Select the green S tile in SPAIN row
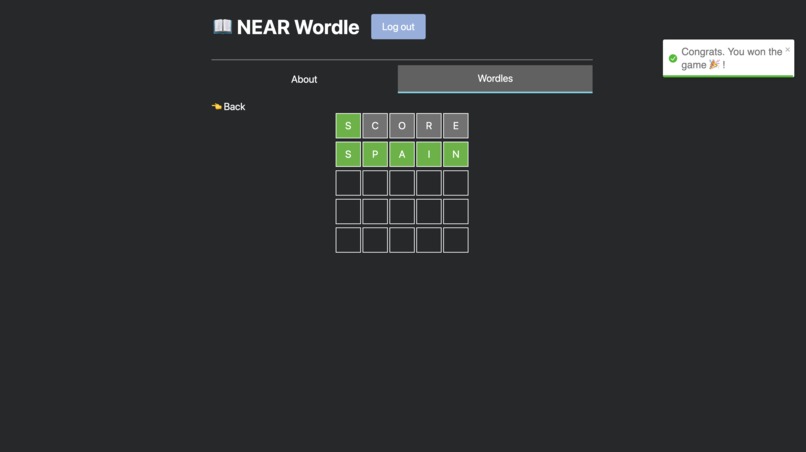 (x=348, y=154)
